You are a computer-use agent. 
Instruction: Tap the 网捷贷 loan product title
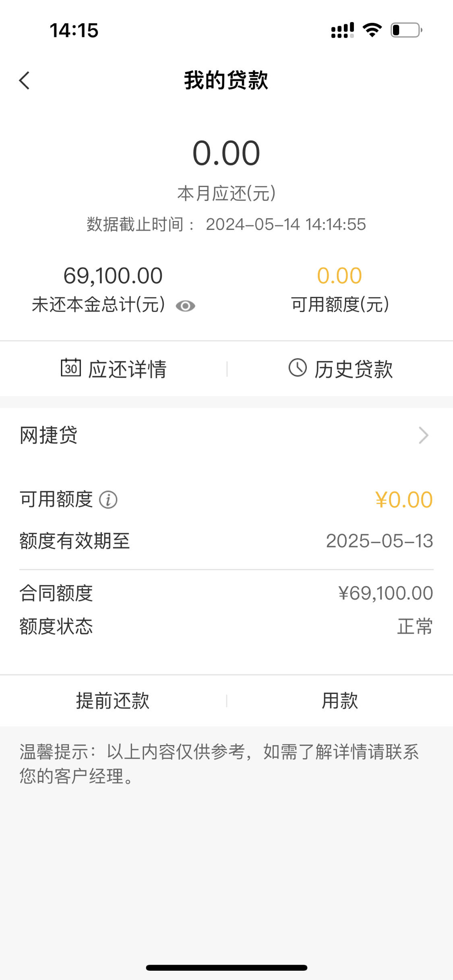[49, 435]
